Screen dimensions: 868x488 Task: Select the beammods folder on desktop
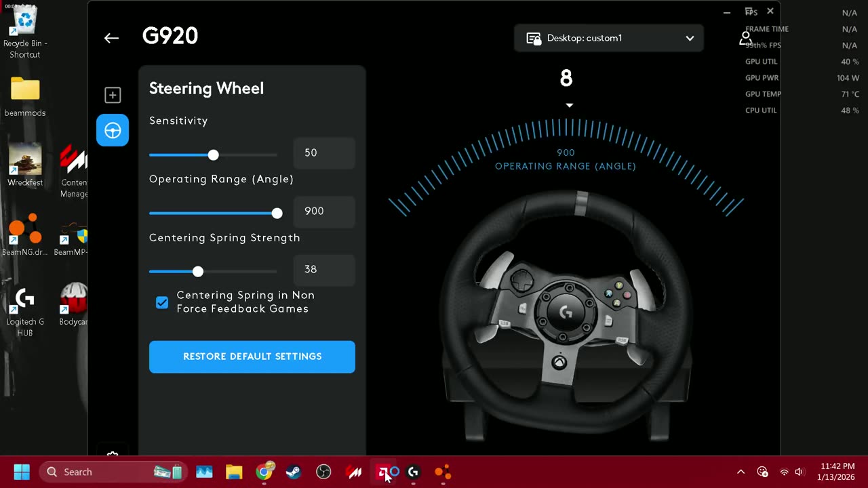click(25, 96)
